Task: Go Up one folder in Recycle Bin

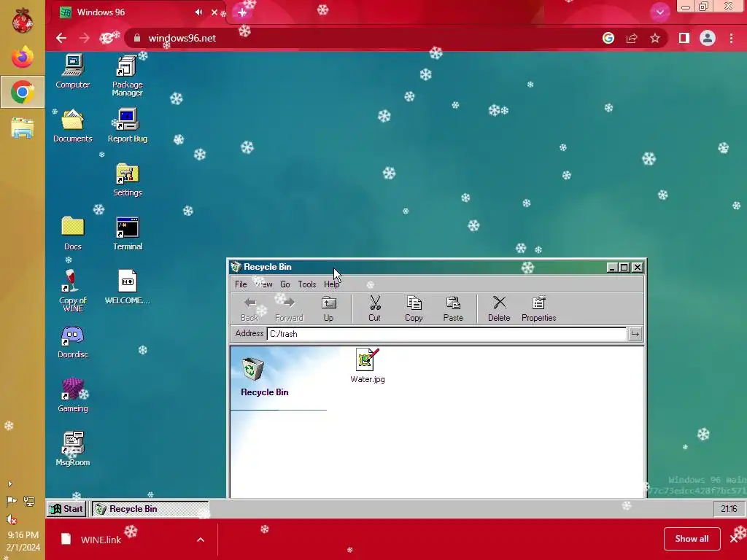Action: coord(328,308)
